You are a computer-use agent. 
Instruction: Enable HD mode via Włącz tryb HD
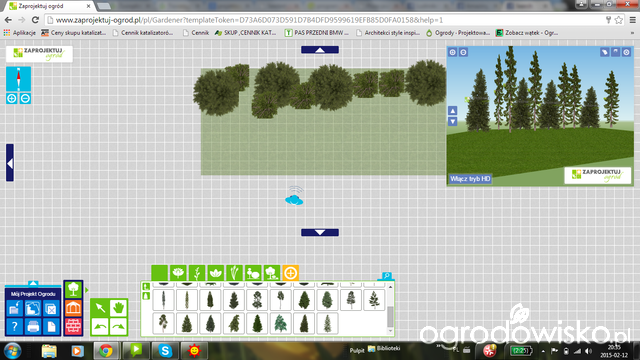coord(470,179)
